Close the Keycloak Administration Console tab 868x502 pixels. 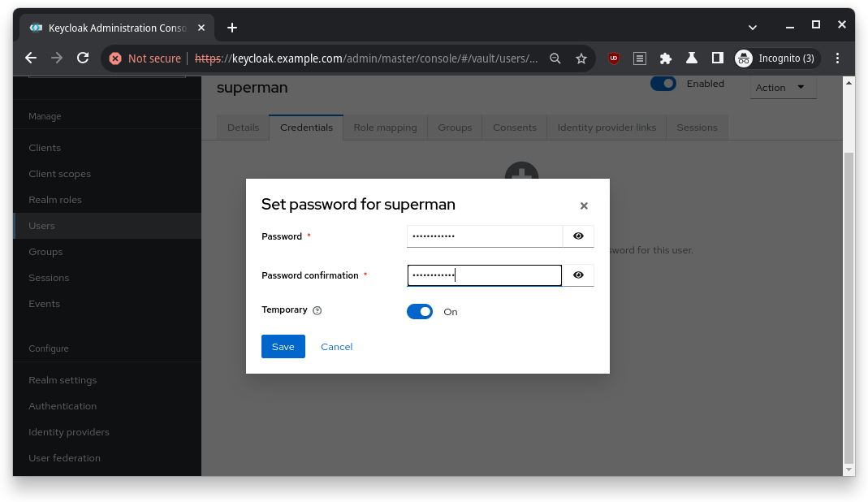pyautogui.click(x=201, y=28)
